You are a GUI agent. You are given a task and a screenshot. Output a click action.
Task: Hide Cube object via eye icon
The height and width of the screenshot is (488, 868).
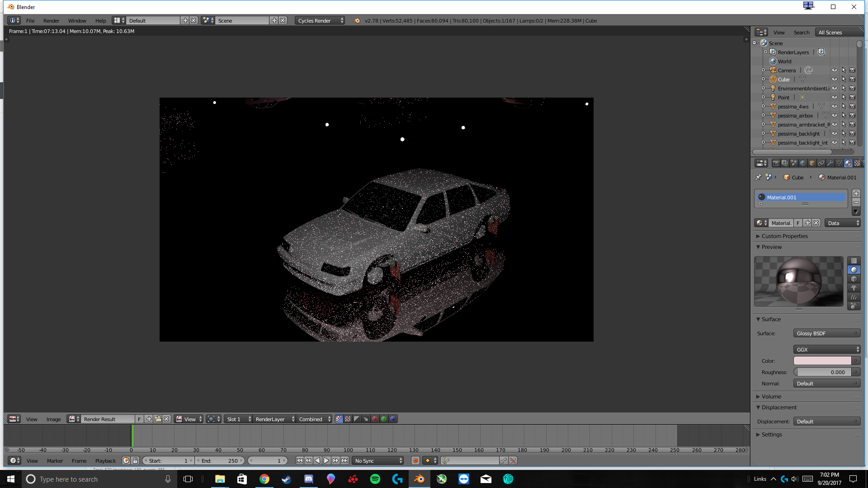(835, 80)
